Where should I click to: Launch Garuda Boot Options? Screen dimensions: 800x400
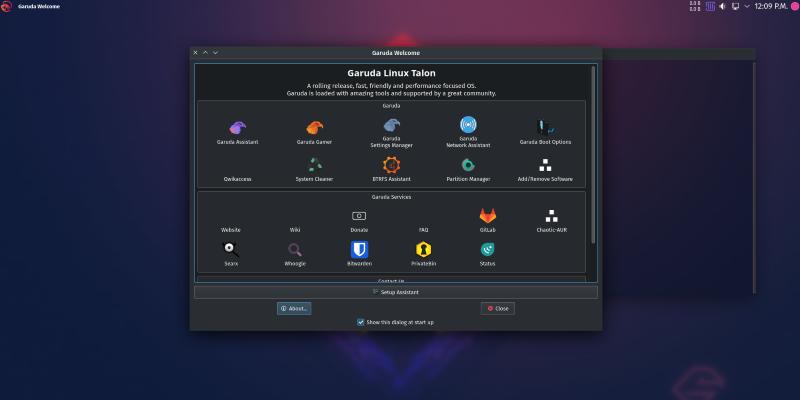[545, 128]
